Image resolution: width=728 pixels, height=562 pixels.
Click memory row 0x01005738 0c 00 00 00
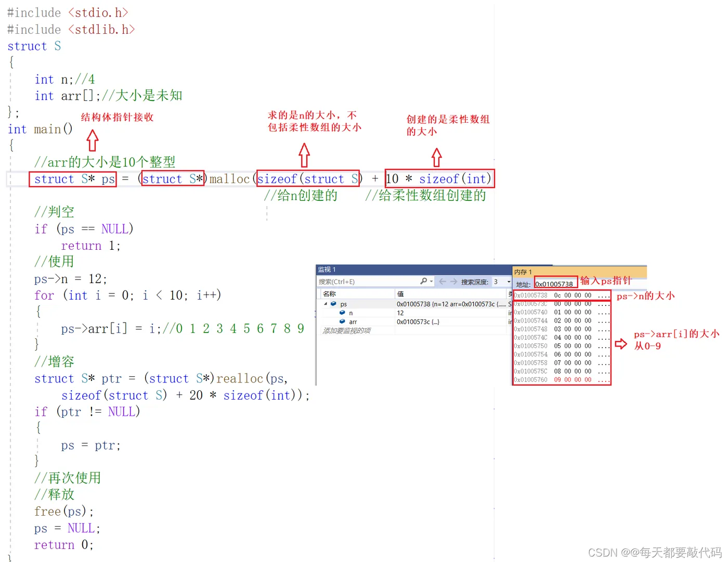point(562,295)
